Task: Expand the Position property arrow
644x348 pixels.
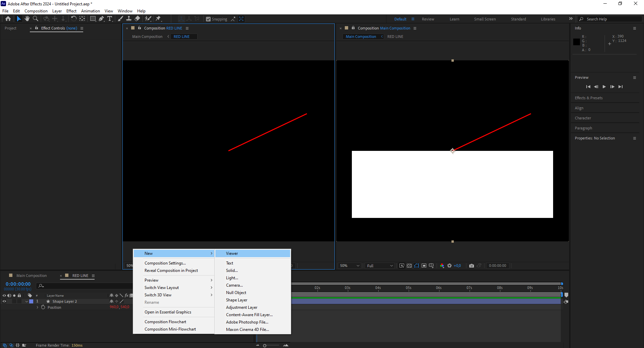Action: tap(37, 307)
